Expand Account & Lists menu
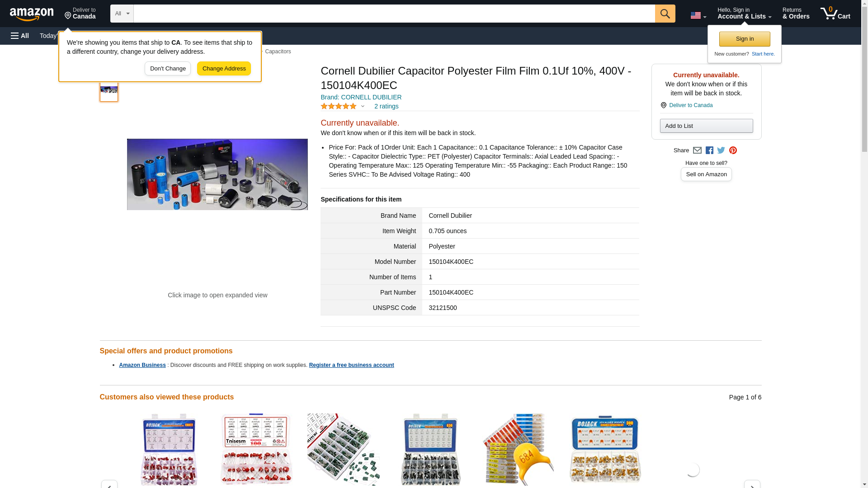Viewport: 868px width, 488px height. point(744,13)
